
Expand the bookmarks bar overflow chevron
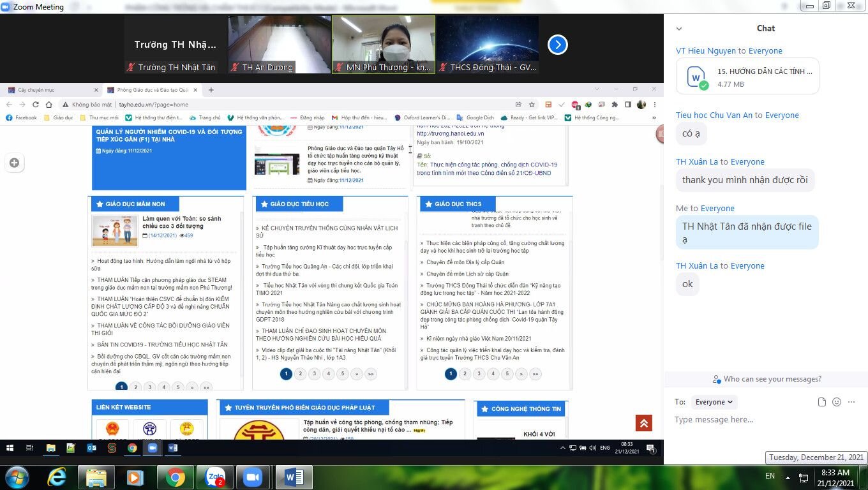[653, 117]
